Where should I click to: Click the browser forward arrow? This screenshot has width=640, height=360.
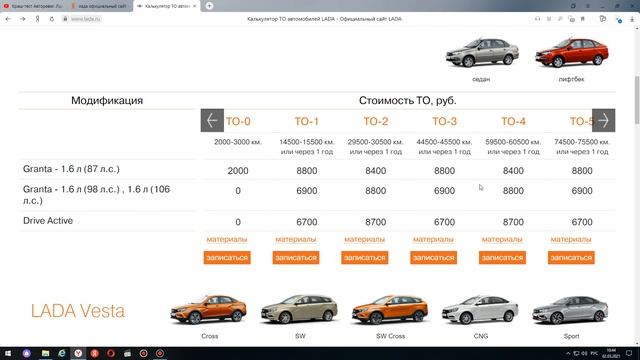pos(22,19)
